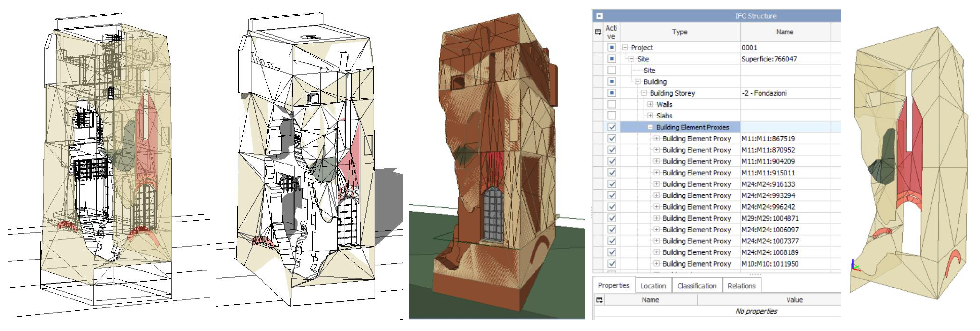
Task: Collapse the Project root node
Action: click(x=625, y=48)
